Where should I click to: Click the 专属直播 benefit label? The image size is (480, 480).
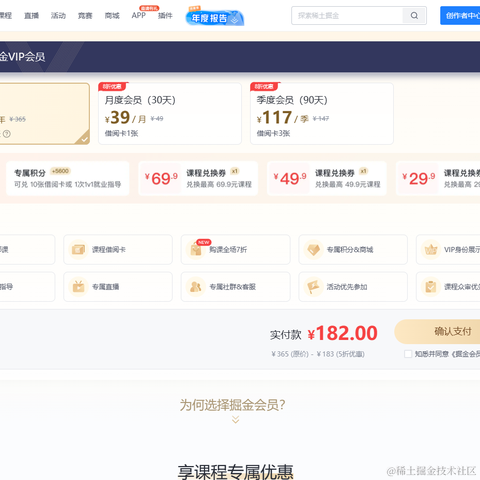click(105, 287)
